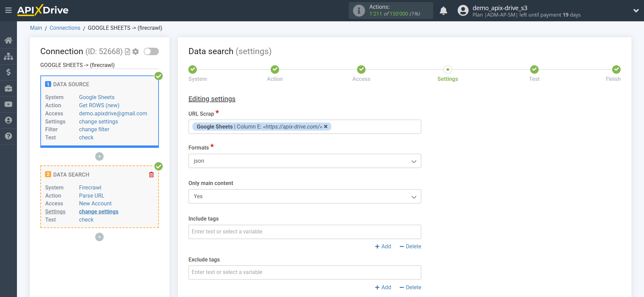Open the Only main content dropdown
Screen dimensions: 644x297
[305, 197]
